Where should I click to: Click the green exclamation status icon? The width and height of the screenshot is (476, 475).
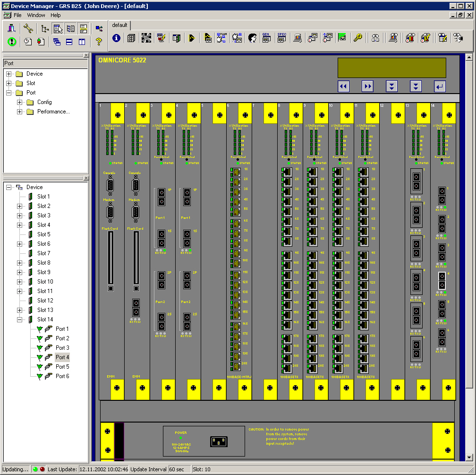(12, 42)
